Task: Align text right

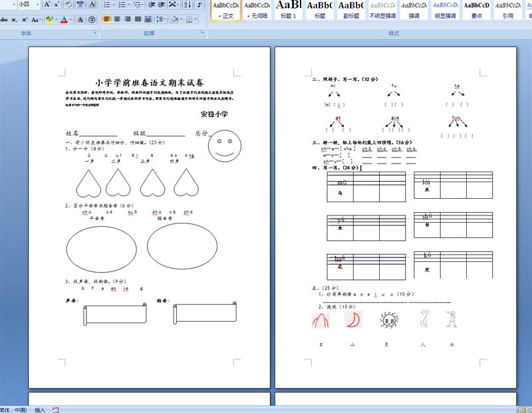Action: coord(128,19)
